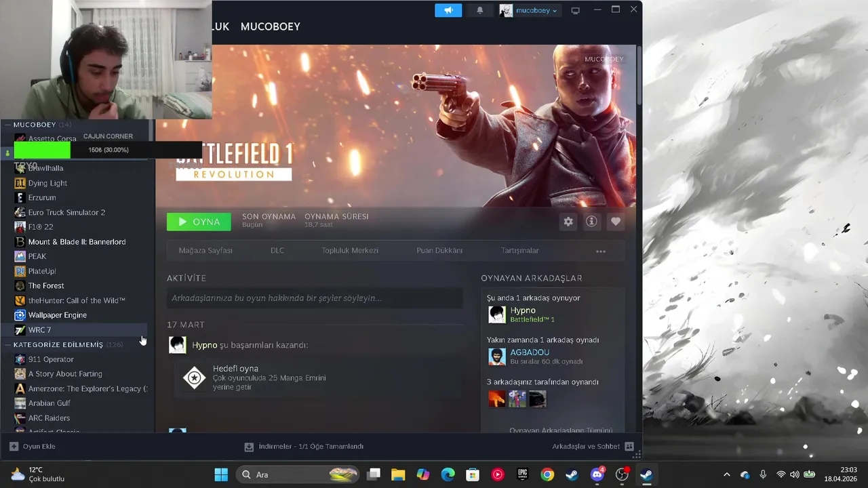This screenshot has width=868, height=488.
Task: Open Discord from taskbar
Action: tap(597, 474)
